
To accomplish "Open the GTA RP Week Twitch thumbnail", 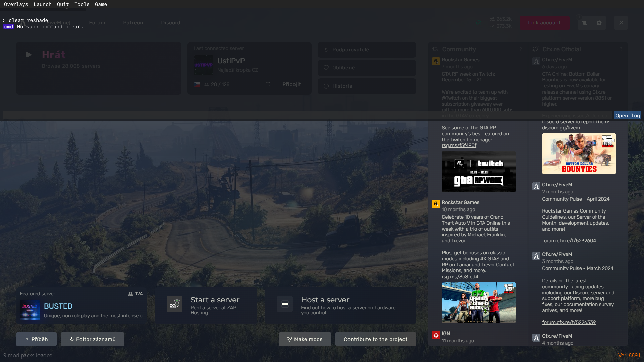I will 478,172.
